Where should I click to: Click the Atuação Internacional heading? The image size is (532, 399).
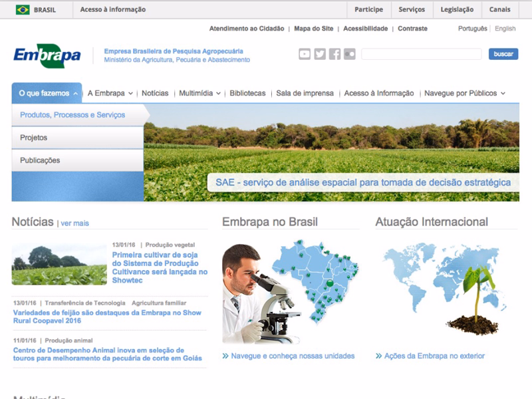(432, 222)
